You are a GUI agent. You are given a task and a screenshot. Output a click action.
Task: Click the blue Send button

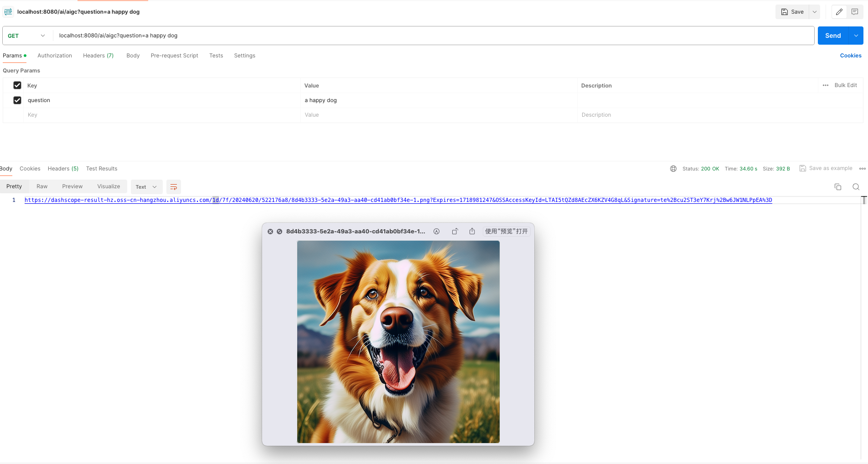pyautogui.click(x=833, y=36)
